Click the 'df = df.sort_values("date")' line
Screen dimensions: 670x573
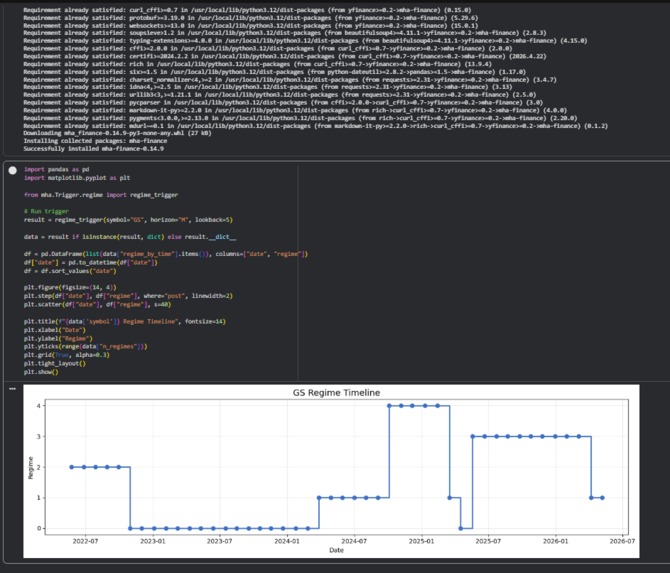tap(70, 271)
